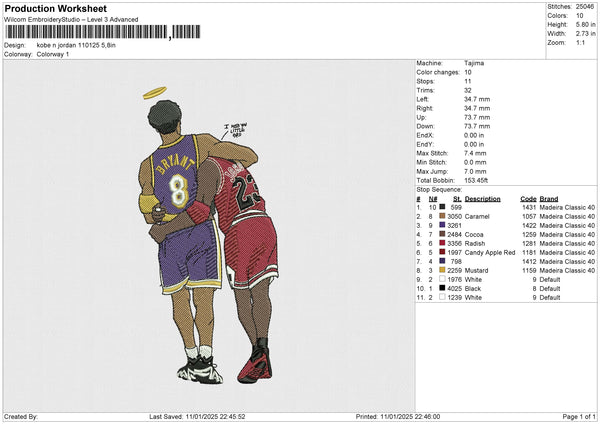Viewport: 600px width, 424px height.
Task: Select the Caramel color swatch
Action: (x=442, y=216)
